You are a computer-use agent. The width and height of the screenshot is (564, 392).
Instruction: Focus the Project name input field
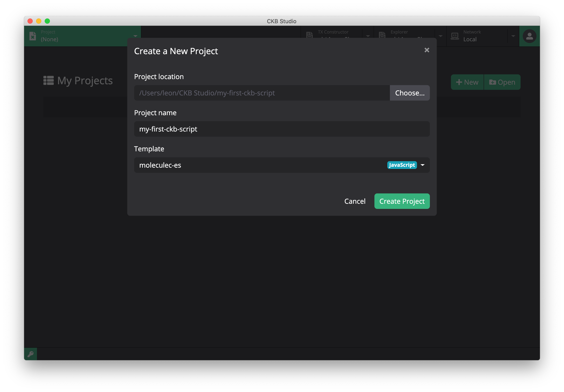[282, 129]
